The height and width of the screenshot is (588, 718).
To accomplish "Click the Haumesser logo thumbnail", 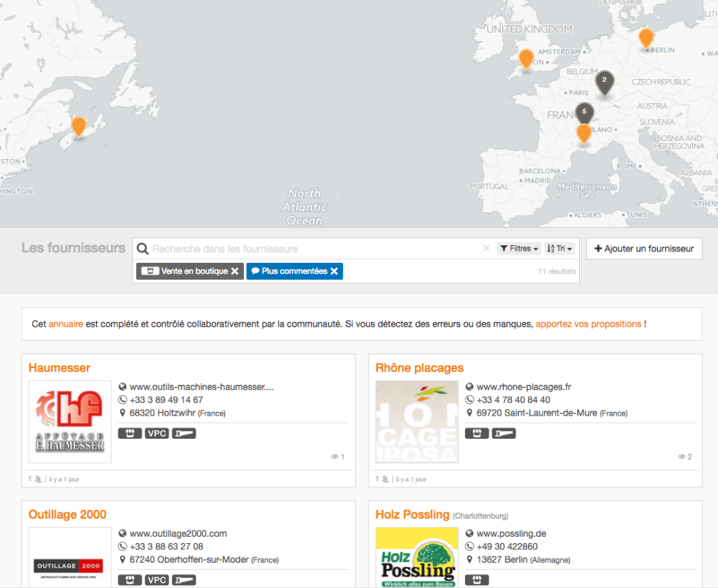I will click(70, 421).
